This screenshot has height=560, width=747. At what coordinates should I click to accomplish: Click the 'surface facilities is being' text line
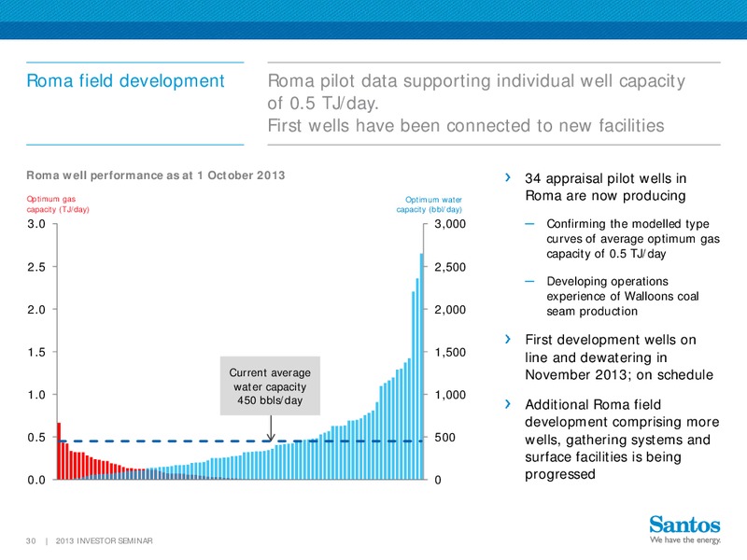pyautogui.click(x=603, y=457)
